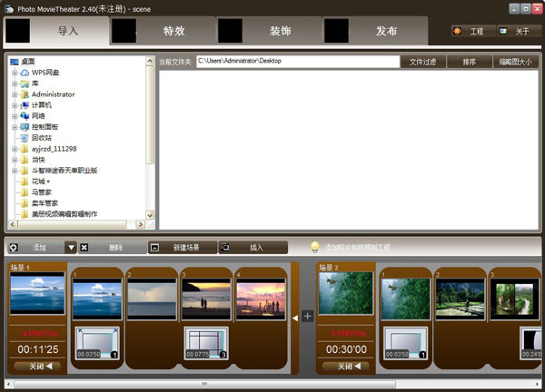Select transition icon under first photo of 场景 1
This screenshot has height=392, width=545.
point(96,343)
